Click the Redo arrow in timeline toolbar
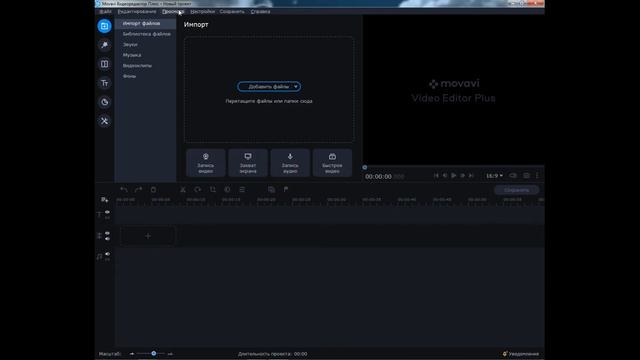 click(x=138, y=189)
